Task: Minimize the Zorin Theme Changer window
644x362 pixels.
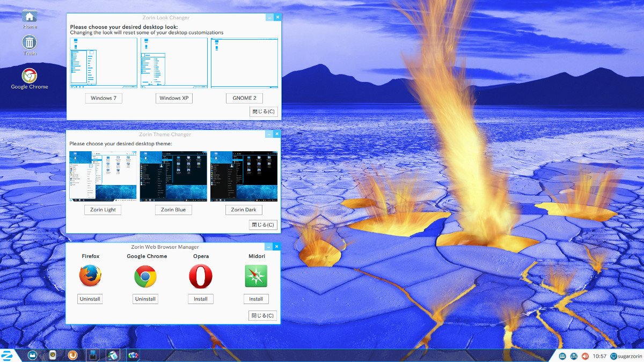Action: 269,134
